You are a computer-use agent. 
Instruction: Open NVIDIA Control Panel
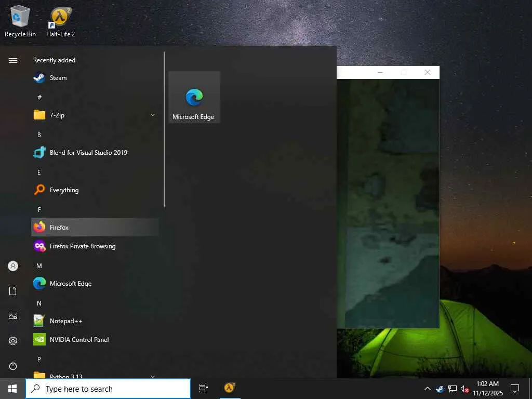point(95,339)
